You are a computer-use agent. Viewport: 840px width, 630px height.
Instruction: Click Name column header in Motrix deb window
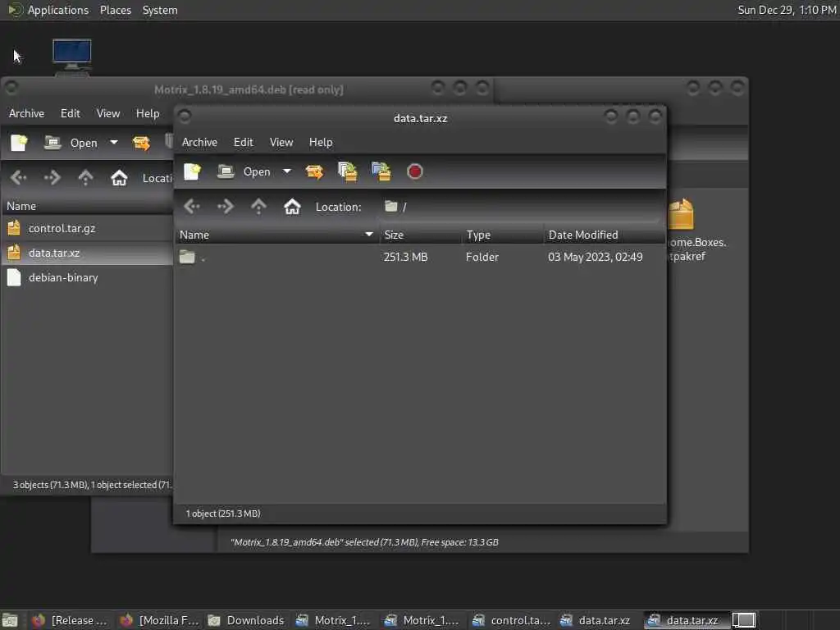tap(87, 206)
